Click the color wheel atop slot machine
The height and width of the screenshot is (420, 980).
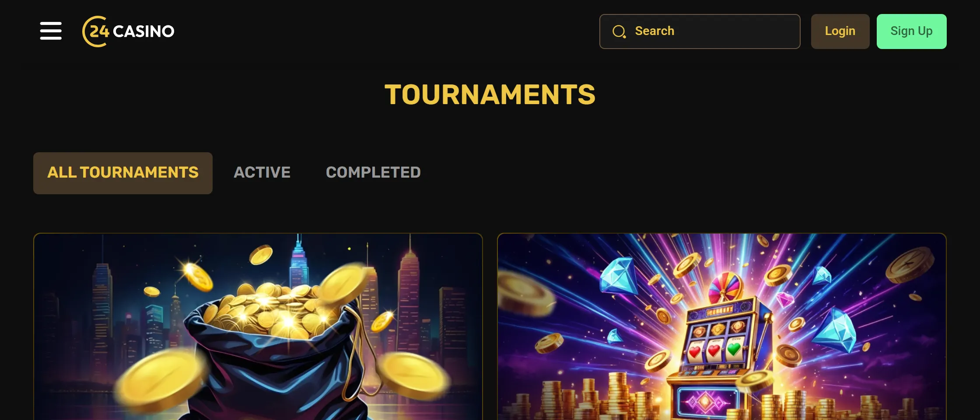[x=726, y=287]
